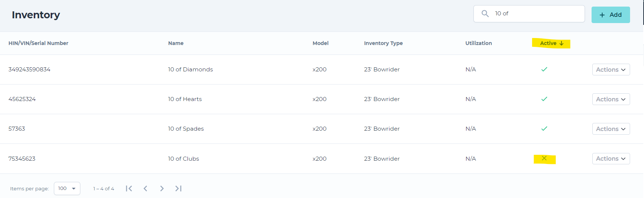Click the inactive X icon for 10 of Clubs

point(544,158)
